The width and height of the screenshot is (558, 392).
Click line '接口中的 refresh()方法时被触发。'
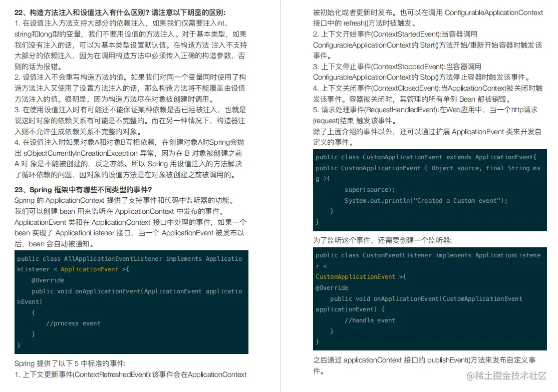[x=365, y=23]
